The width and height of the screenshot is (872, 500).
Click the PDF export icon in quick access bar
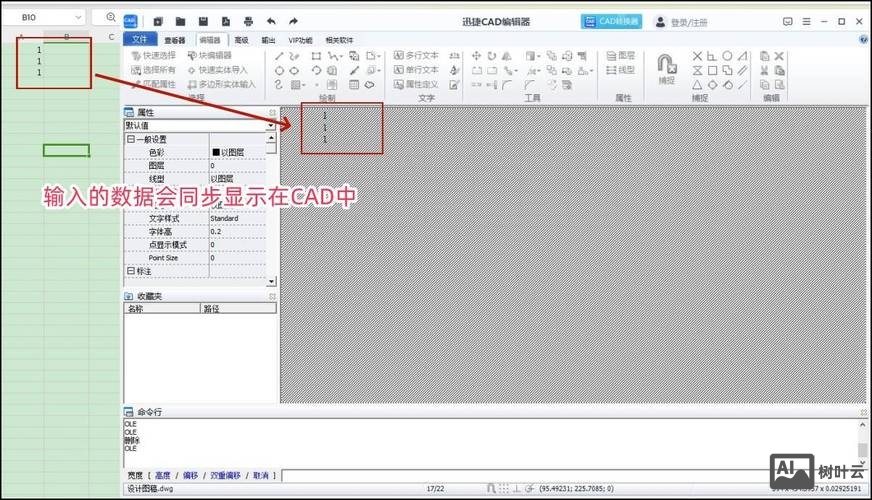pos(226,22)
